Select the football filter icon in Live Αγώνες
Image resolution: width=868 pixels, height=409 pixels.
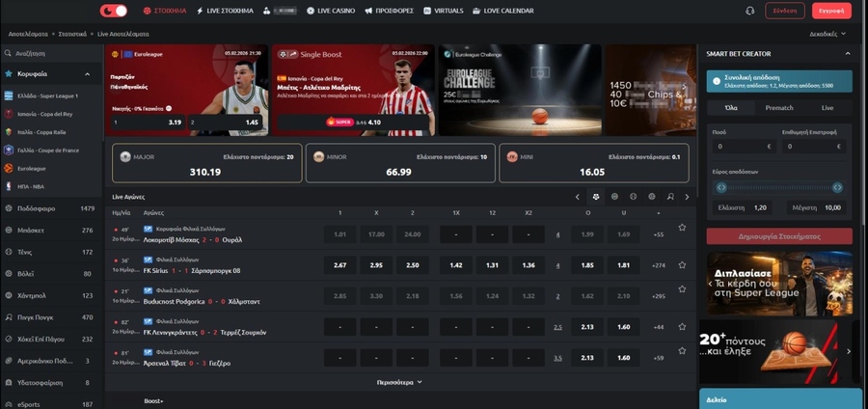click(596, 197)
